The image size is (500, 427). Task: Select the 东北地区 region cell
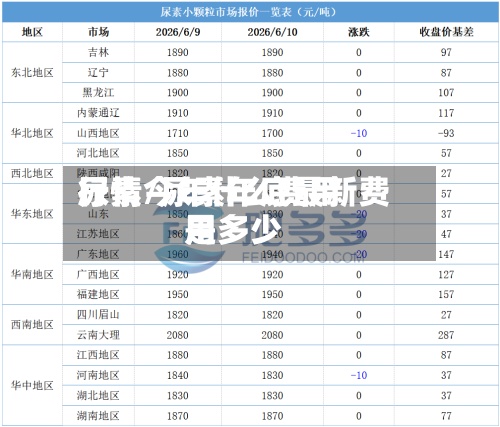pos(32,72)
